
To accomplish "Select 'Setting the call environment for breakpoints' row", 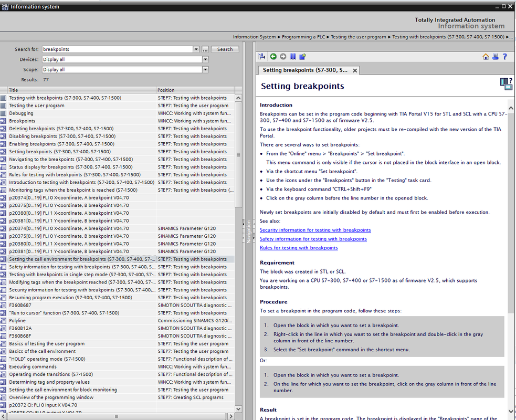I will click(x=118, y=259).
